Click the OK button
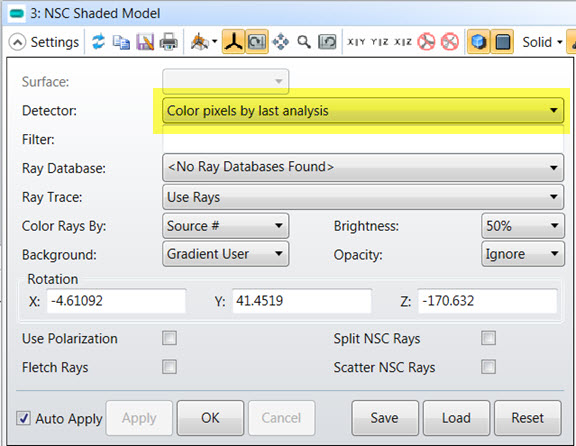 210,418
